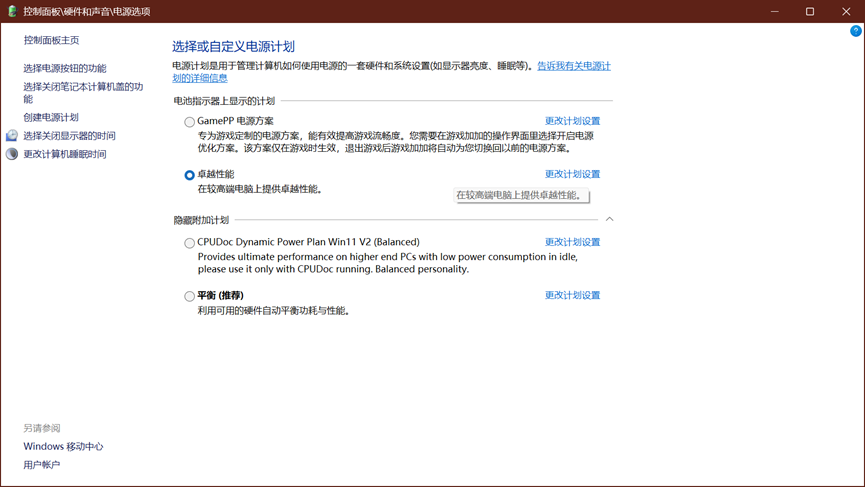Open 更改计划设置 for GamePP plan

point(572,121)
